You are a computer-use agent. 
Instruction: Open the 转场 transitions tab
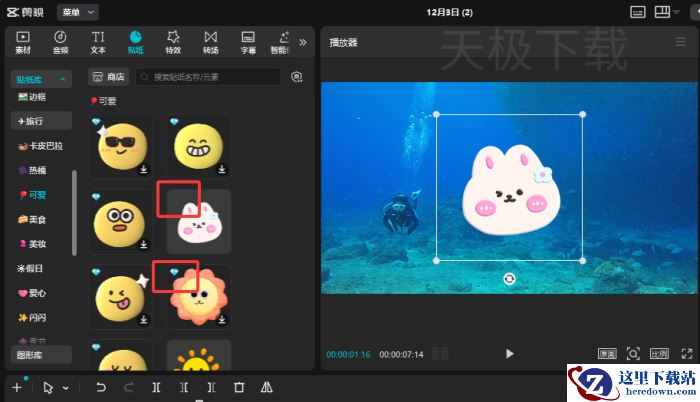[x=211, y=42]
